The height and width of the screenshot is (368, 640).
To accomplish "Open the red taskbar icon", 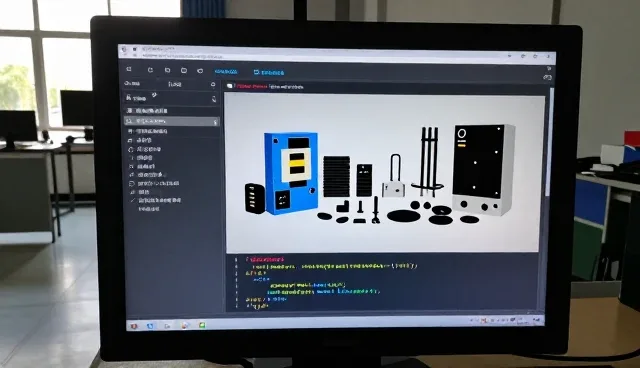I will tap(134, 326).
